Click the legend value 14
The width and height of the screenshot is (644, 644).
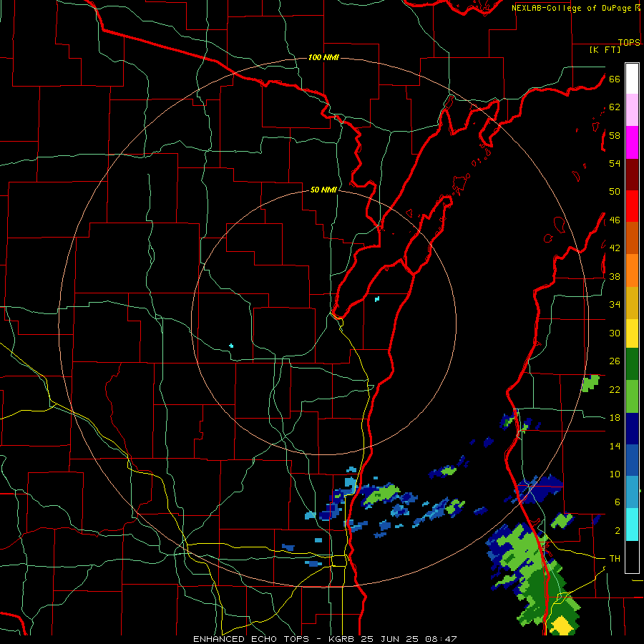click(x=615, y=446)
